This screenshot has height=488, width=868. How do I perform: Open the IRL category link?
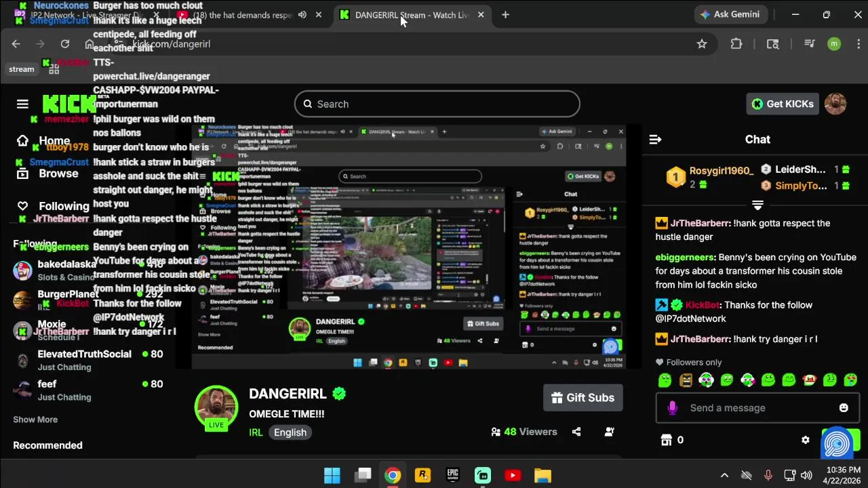click(256, 432)
